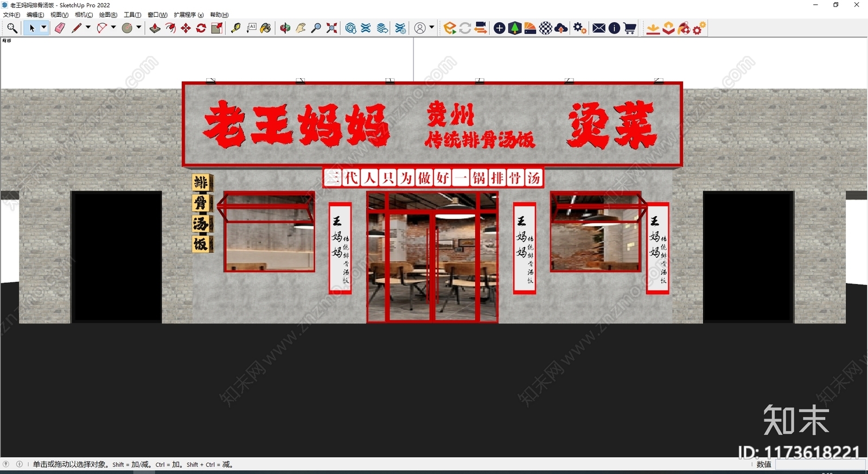Open the Select tool dropdown arrow
The height and width of the screenshot is (474, 868).
(x=44, y=28)
